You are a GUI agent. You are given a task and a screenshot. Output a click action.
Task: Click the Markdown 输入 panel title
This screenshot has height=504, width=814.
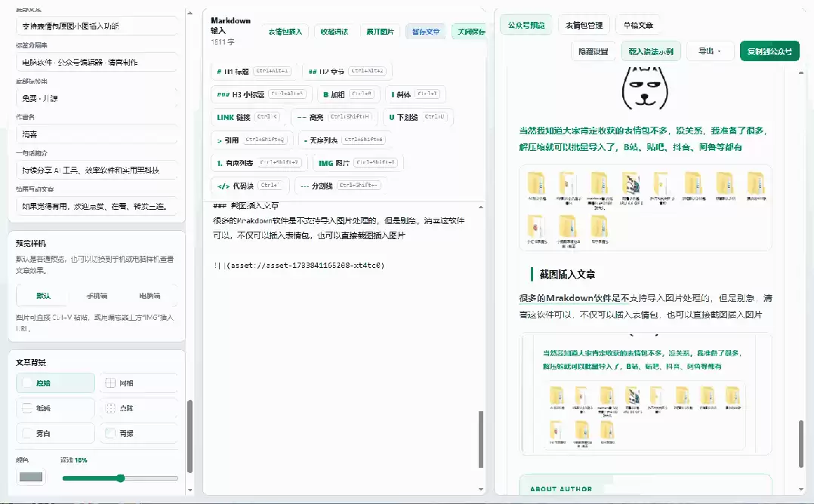coord(230,26)
